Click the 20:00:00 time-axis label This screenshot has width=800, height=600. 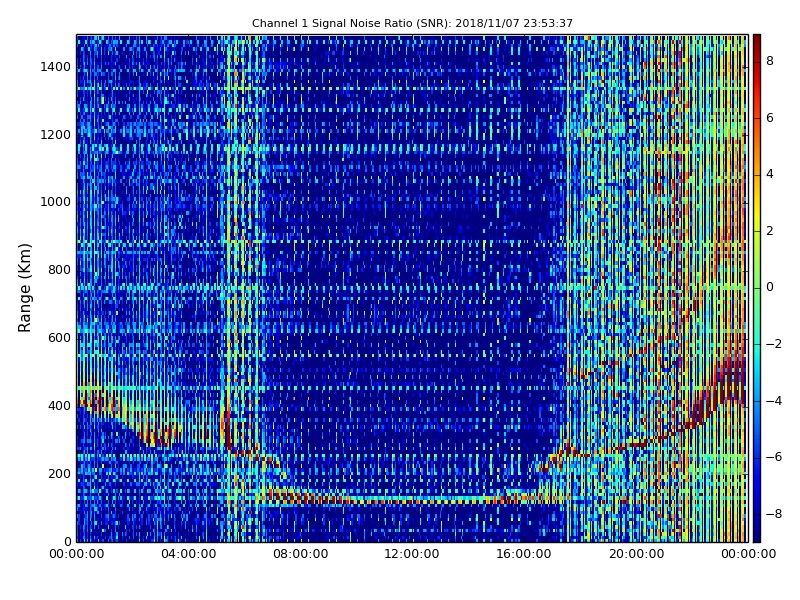pyautogui.click(x=636, y=554)
